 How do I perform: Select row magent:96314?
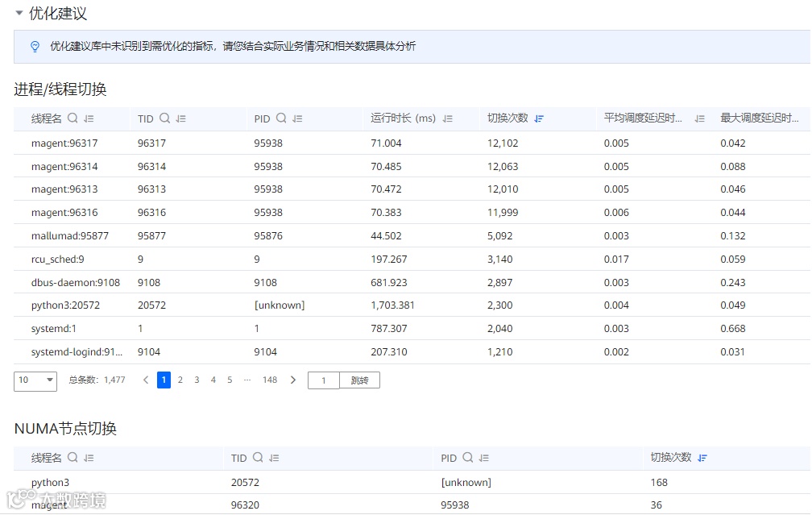pos(412,166)
